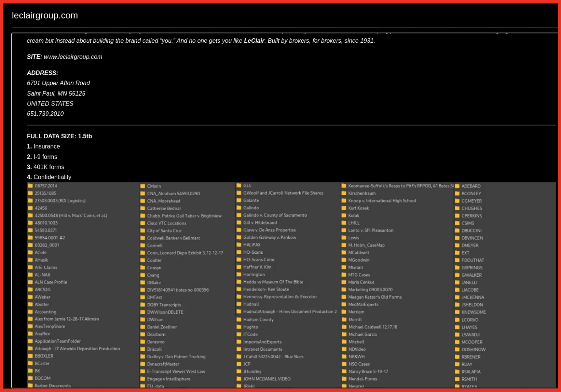Click the folder icon beside FDOUTHAT
561x392 pixels.
[x=457, y=260]
